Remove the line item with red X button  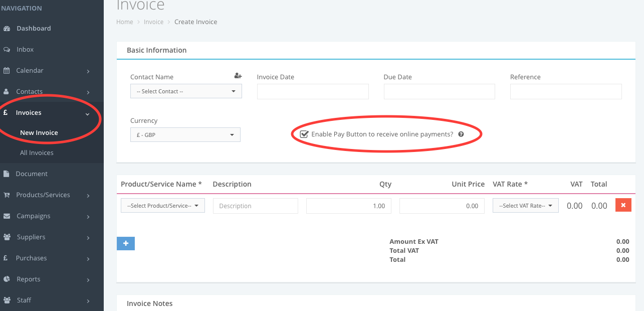point(623,205)
